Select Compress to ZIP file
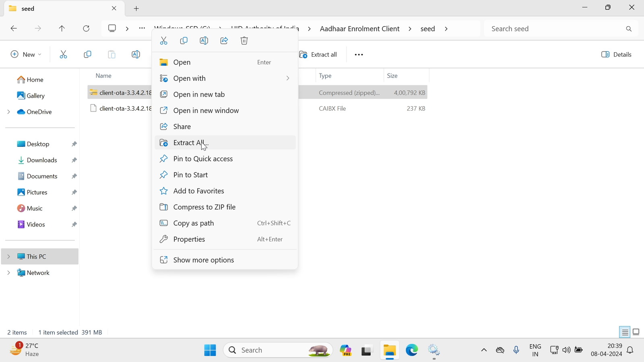 coord(225,207)
